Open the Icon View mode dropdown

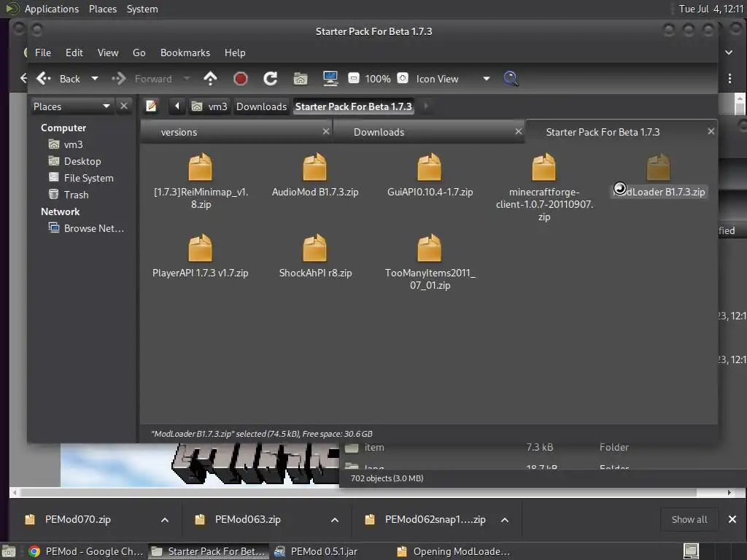pos(452,79)
